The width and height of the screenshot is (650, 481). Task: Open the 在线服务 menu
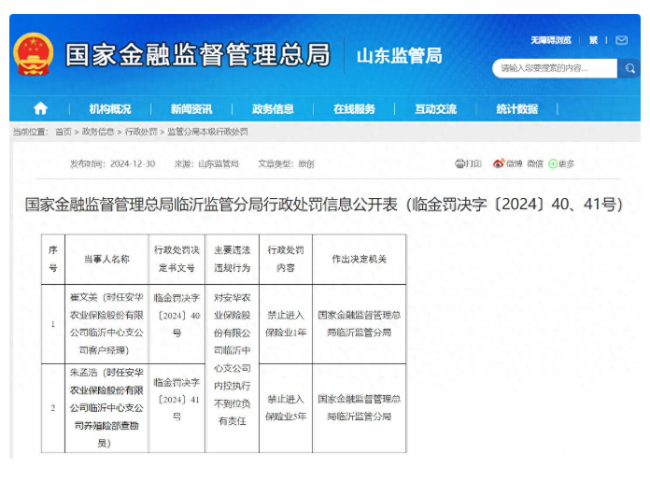(354, 109)
